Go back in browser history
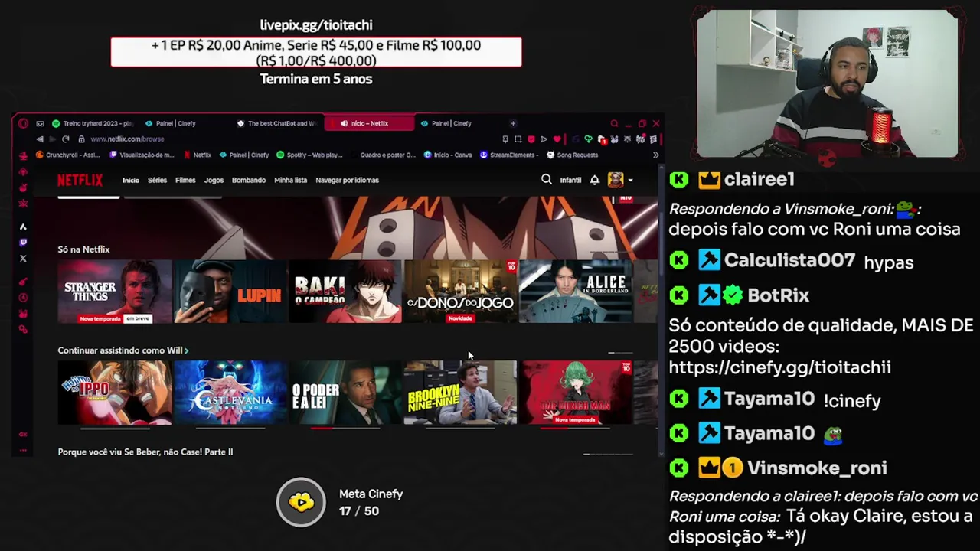The image size is (980, 551). (x=40, y=139)
